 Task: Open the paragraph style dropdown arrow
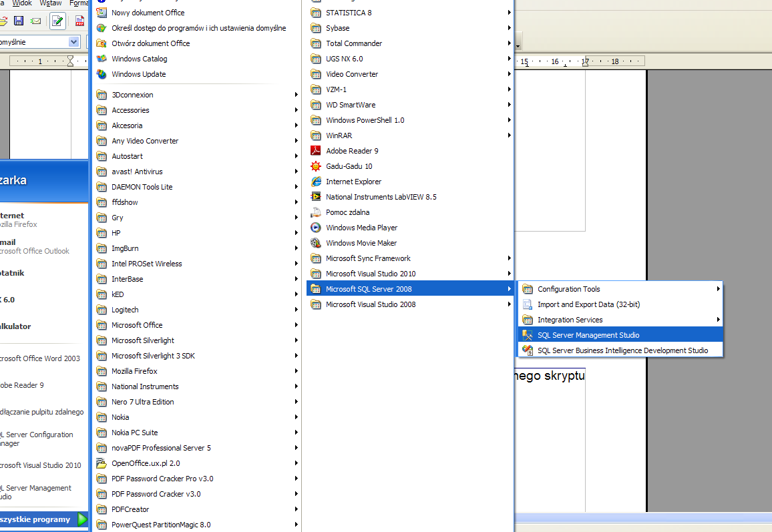pos(74,42)
